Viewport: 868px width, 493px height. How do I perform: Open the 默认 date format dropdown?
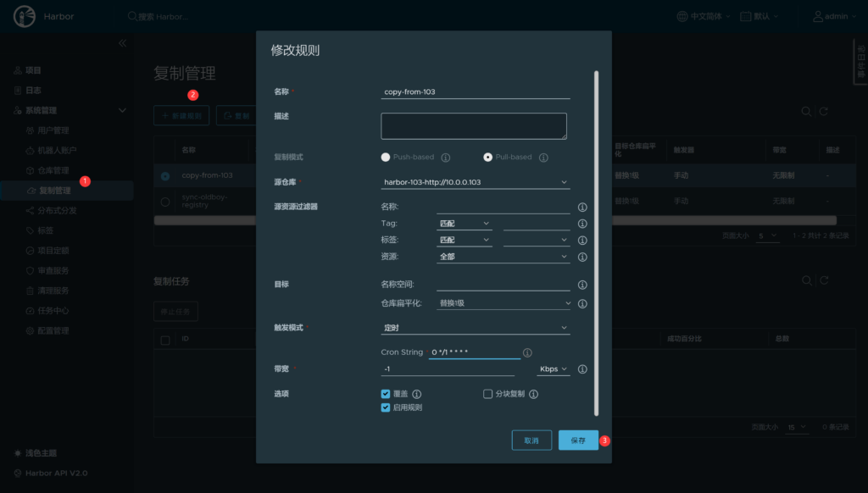(x=759, y=17)
